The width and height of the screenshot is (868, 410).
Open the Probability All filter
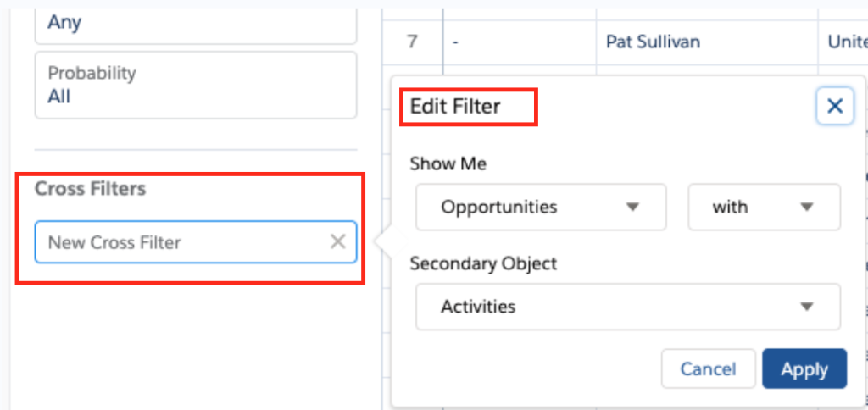coord(196,86)
